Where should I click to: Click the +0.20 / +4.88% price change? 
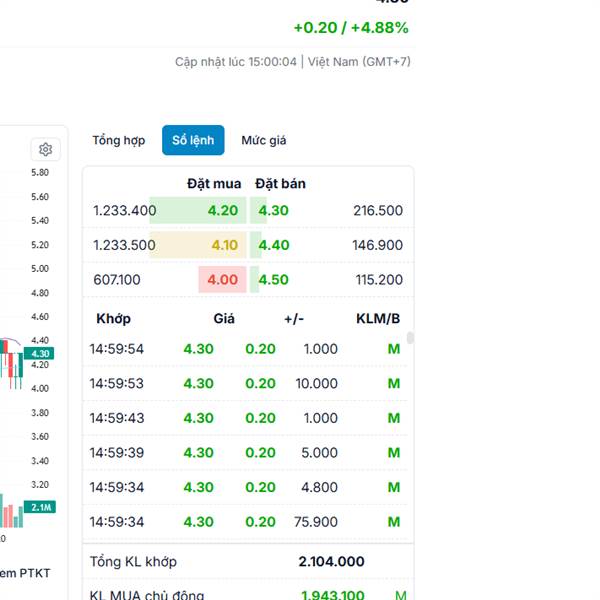click(x=351, y=28)
